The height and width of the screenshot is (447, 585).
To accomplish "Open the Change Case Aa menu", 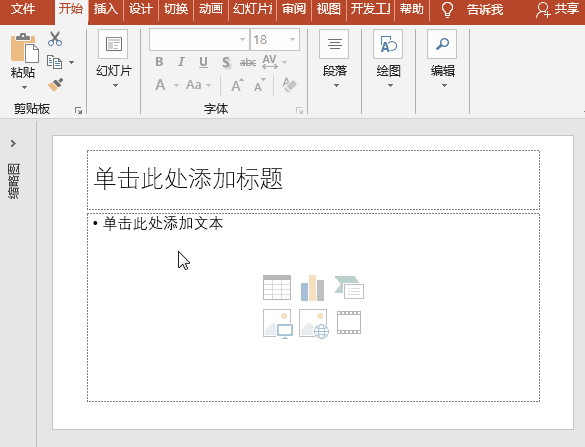I will click(194, 85).
